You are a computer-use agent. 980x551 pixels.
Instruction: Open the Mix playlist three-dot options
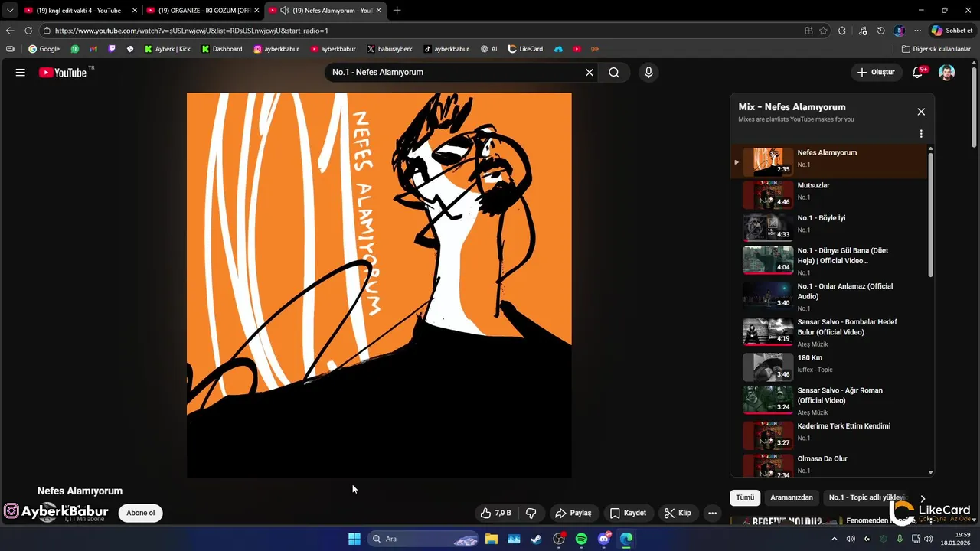(921, 134)
